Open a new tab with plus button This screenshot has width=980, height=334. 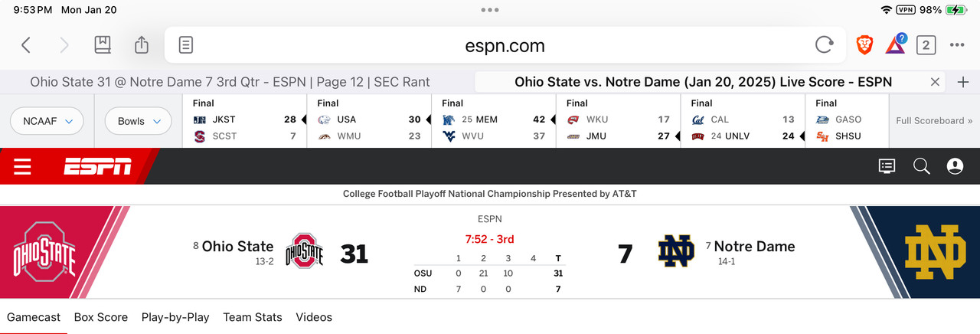pyautogui.click(x=964, y=82)
